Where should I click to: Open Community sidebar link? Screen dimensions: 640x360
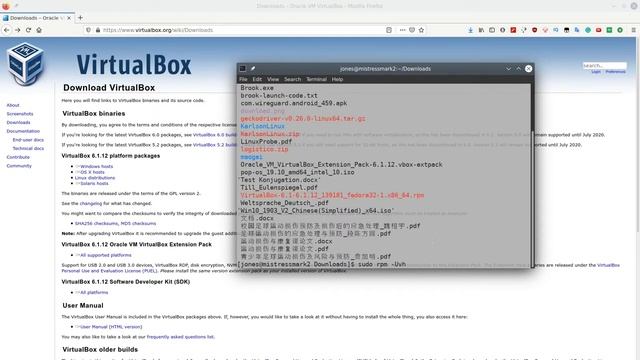19,166
